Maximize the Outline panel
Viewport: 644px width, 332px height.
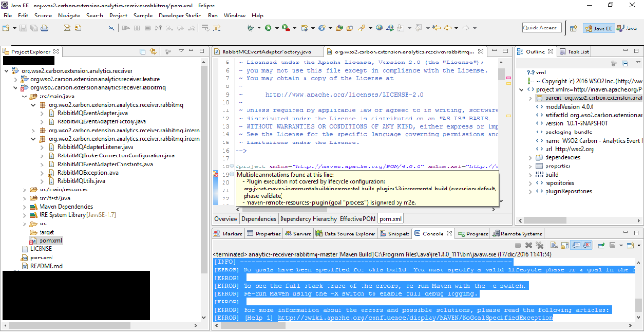coord(637,51)
